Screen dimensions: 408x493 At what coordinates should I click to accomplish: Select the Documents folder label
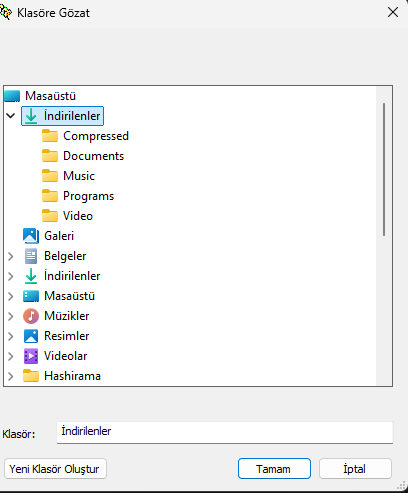[94, 156]
